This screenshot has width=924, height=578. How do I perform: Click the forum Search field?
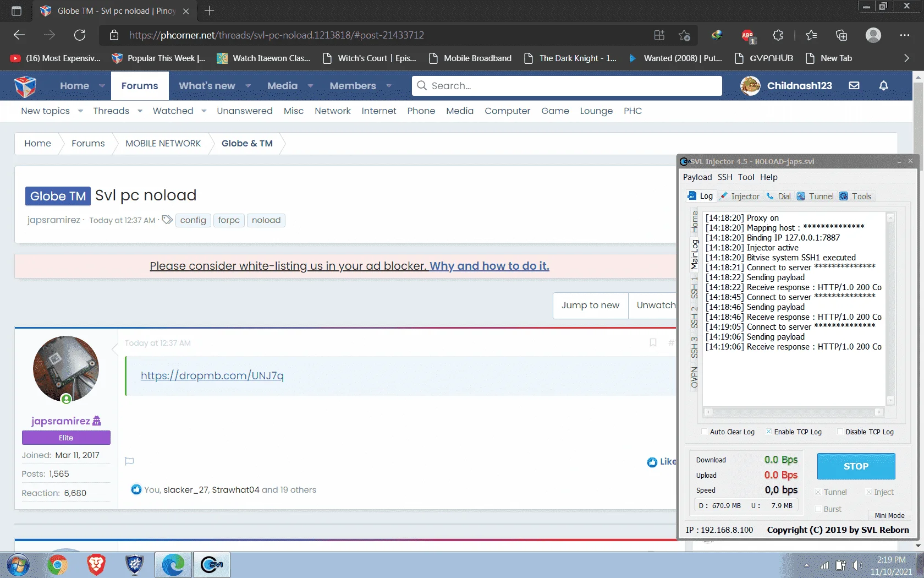(x=566, y=86)
